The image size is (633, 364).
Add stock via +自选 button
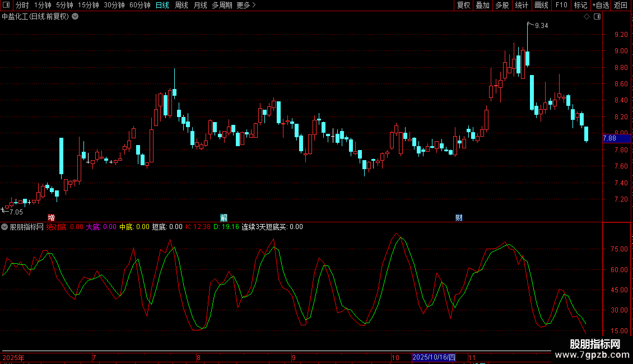tap(601, 5)
